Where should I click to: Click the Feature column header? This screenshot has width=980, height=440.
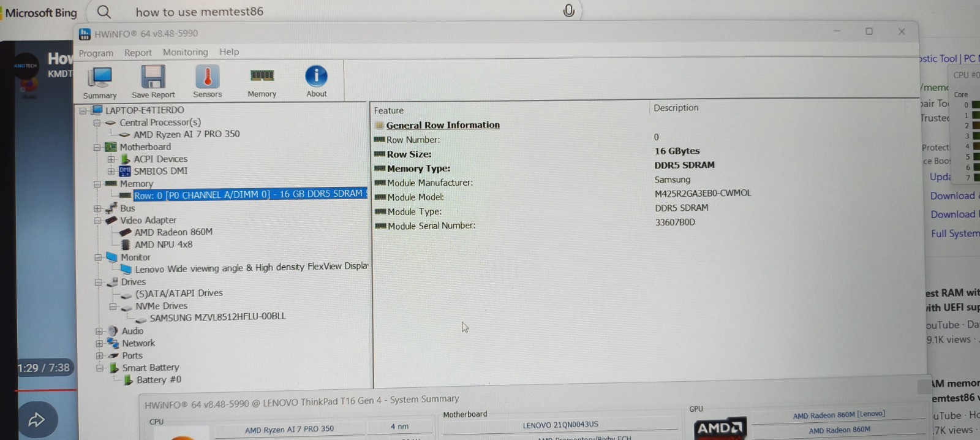pos(389,111)
